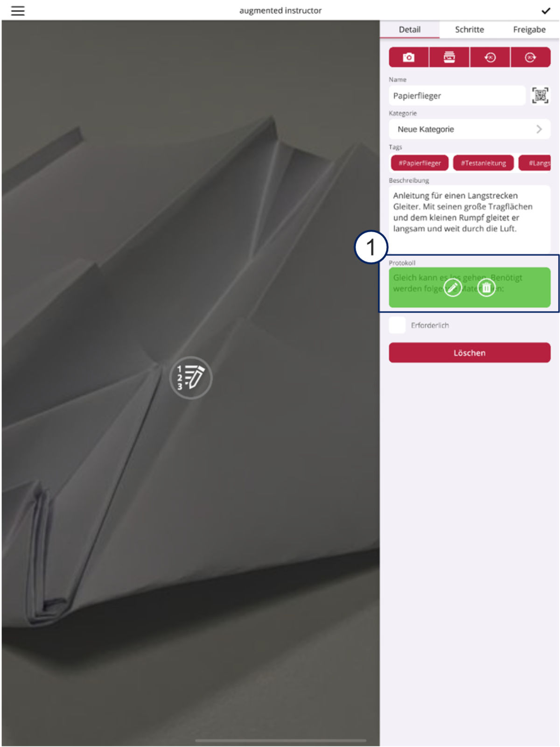Open the Kategorie selection field

[469, 129]
